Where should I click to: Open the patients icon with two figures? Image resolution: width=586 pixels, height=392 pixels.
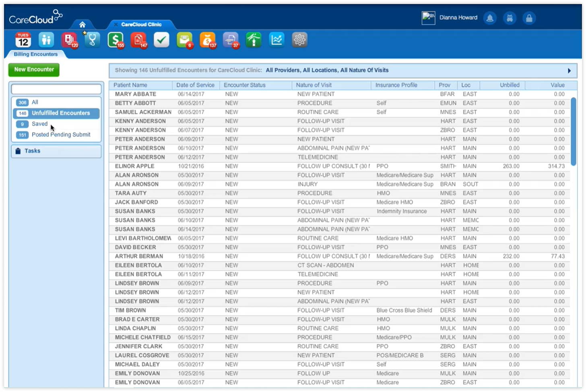46,40
